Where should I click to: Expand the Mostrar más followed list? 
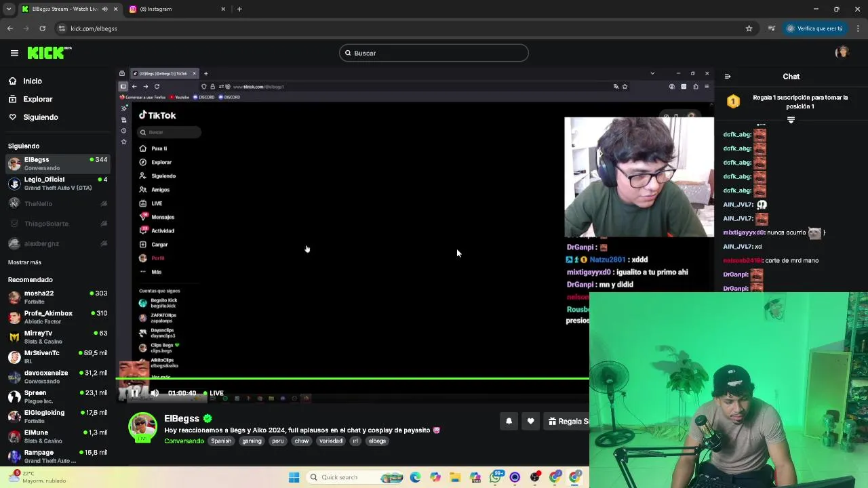click(24, 262)
